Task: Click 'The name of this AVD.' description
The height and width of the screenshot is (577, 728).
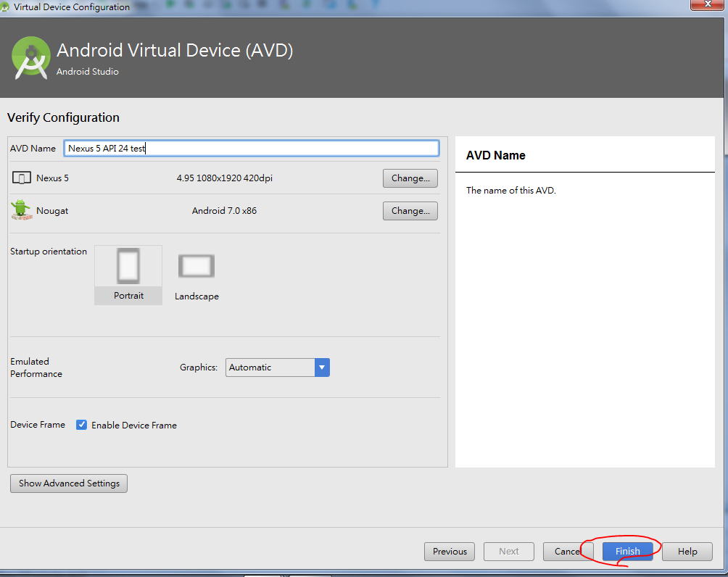Action: pyautogui.click(x=510, y=191)
